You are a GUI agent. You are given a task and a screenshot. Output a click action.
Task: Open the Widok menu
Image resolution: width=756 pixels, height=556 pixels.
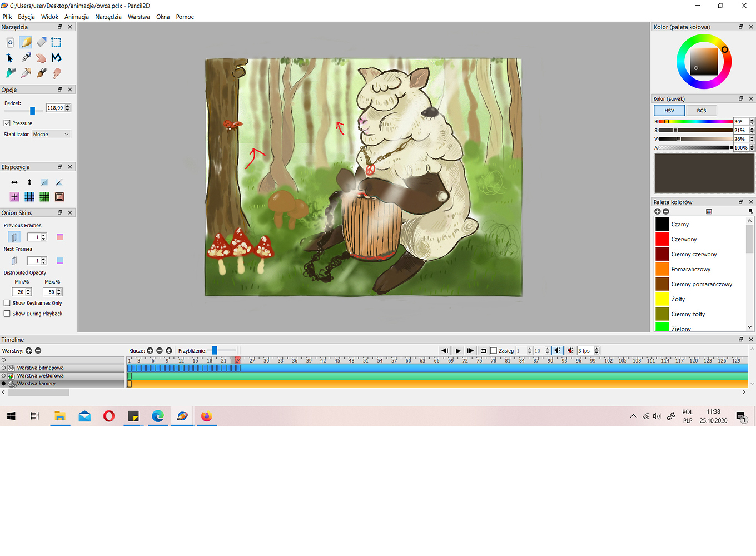pyautogui.click(x=49, y=17)
